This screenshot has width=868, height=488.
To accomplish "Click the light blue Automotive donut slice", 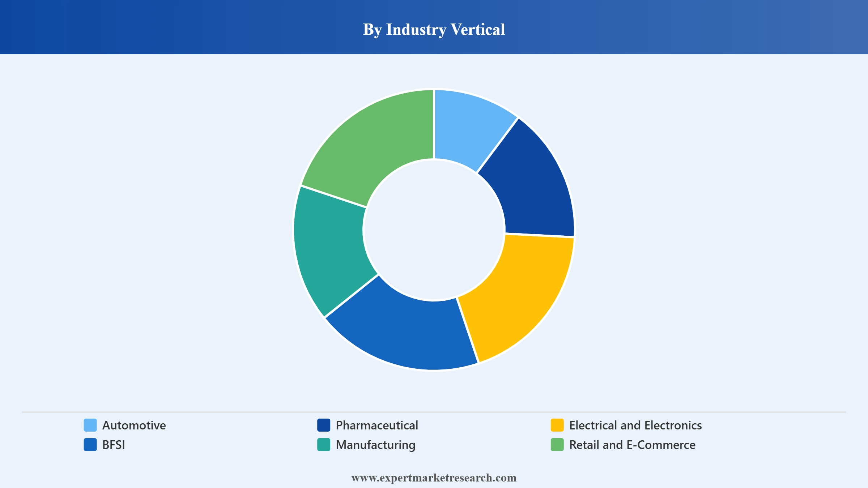I will pos(467,129).
